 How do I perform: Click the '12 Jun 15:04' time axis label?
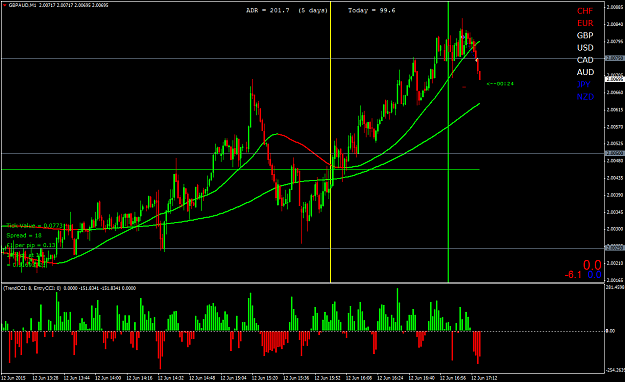coord(234,377)
